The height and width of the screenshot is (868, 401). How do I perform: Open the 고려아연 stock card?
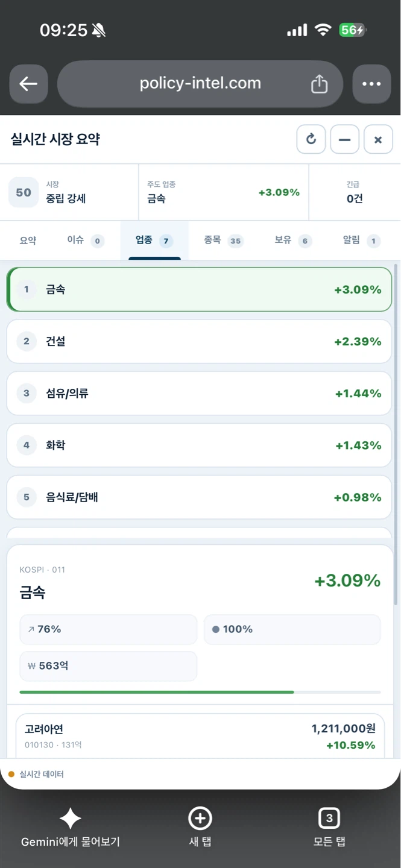(x=200, y=737)
